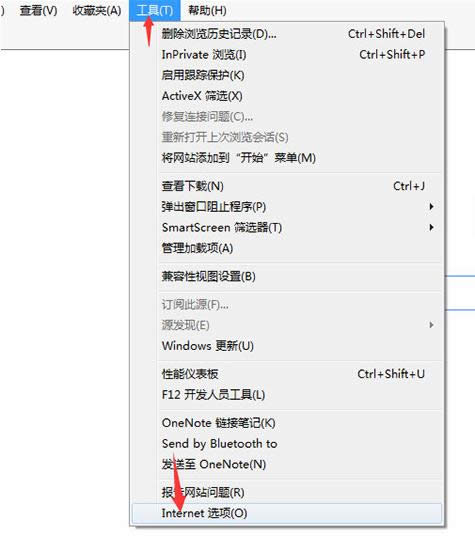This screenshot has width=475, height=559.
Task: Open 管理加载项(A) dialog
Action: click(x=287, y=248)
